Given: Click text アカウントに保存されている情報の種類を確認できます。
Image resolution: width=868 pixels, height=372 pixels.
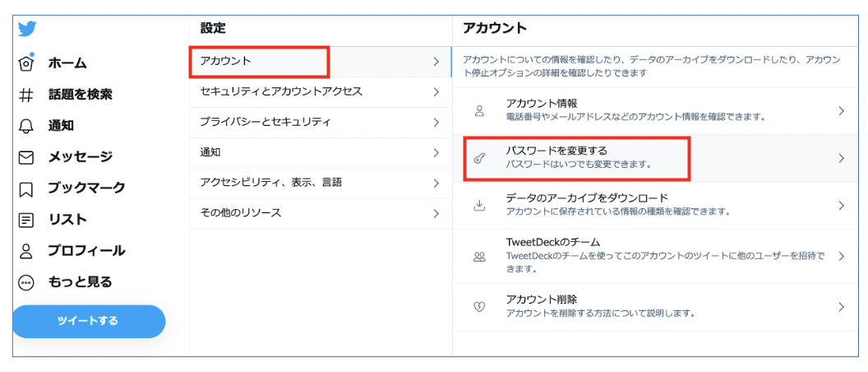Looking at the screenshot, I should [x=618, y=212].
